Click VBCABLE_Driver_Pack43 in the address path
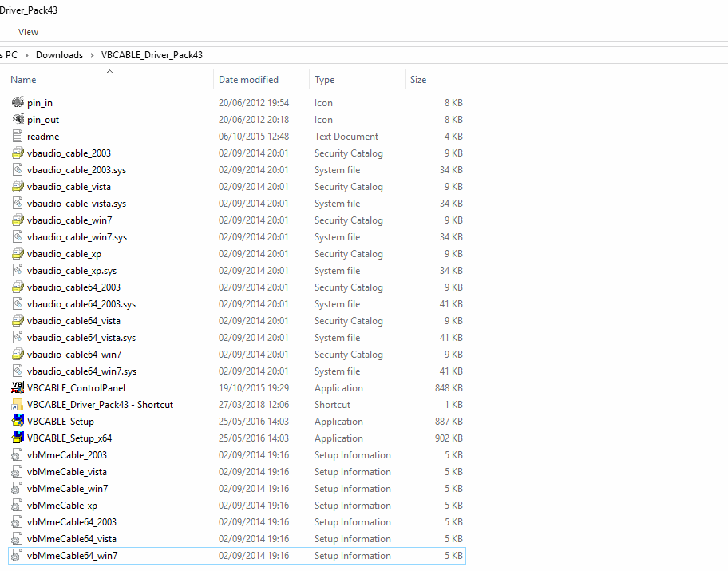 click(x=152, y=55)
